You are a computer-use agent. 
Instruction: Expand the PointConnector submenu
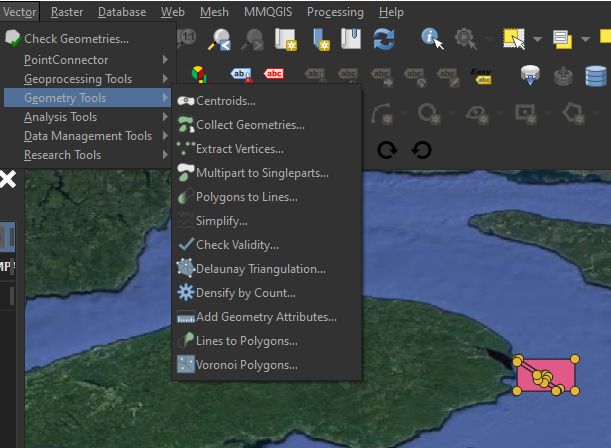(87, 60)
